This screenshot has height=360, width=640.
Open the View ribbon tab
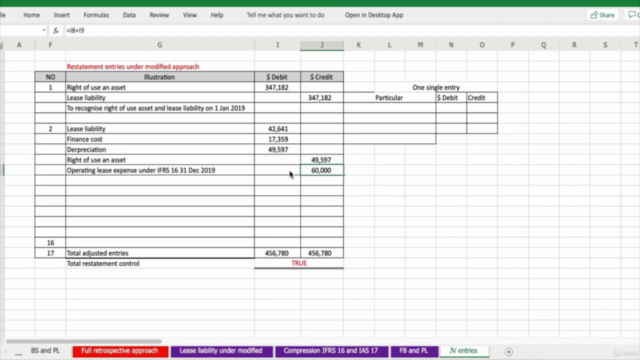click(x=189, y=15)
